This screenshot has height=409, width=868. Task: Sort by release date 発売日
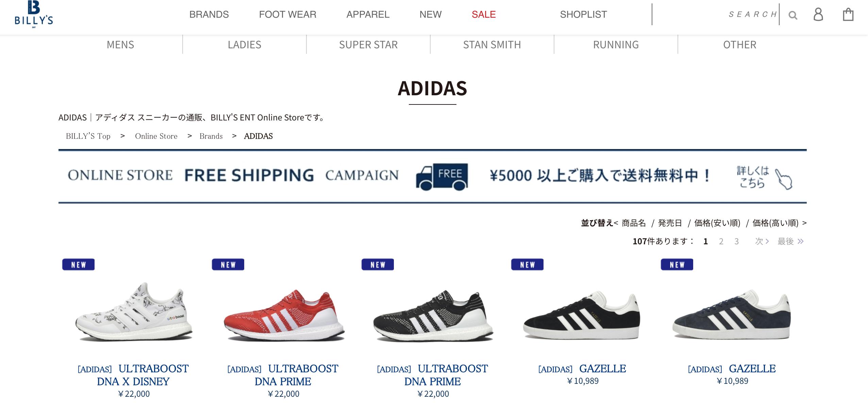[670, 223]
